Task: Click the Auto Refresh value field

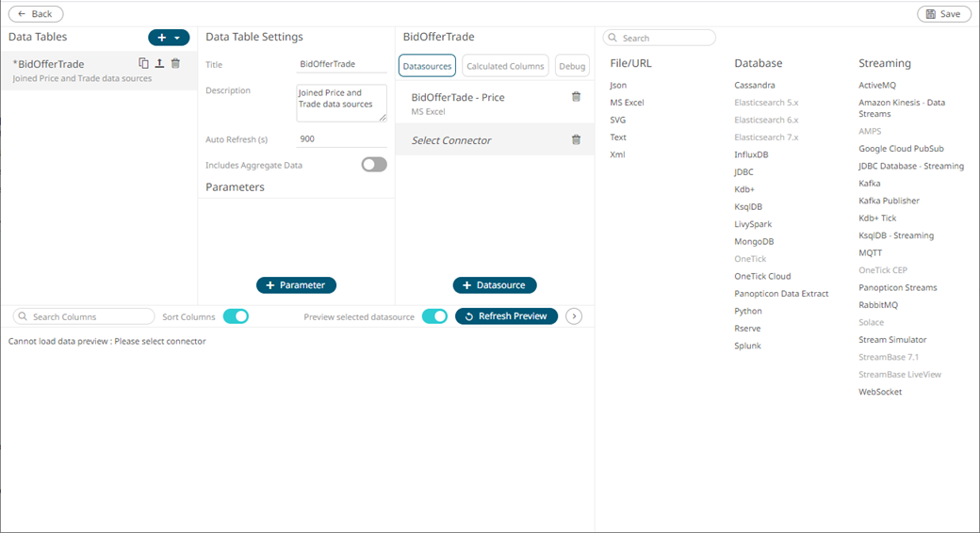Action: (x=341, y=138)
